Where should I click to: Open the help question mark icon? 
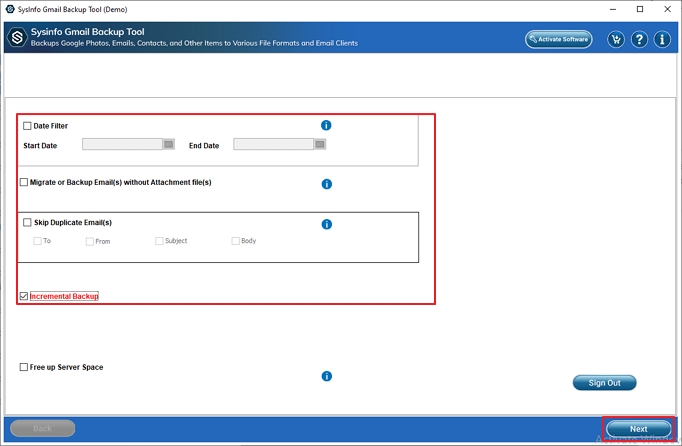(639, 40)
